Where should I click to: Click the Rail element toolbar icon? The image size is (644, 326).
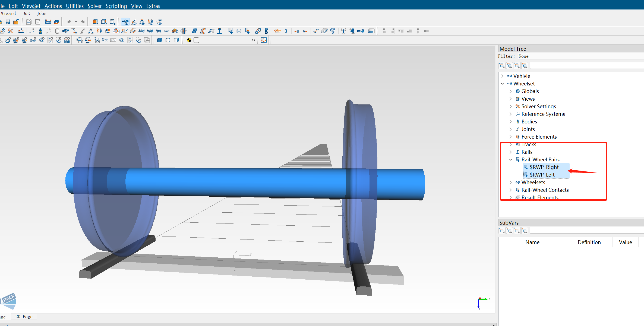[x=220, y=31]
